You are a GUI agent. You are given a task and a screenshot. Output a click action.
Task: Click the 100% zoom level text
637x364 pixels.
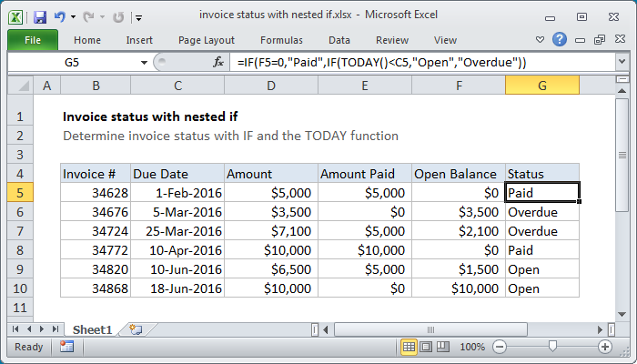coord(471,347)
